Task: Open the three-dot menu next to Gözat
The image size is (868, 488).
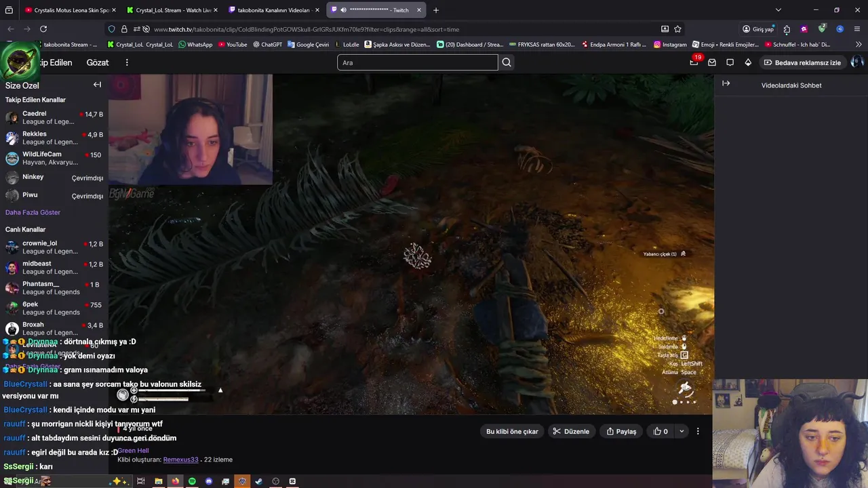Action: [x=127, y=62]
